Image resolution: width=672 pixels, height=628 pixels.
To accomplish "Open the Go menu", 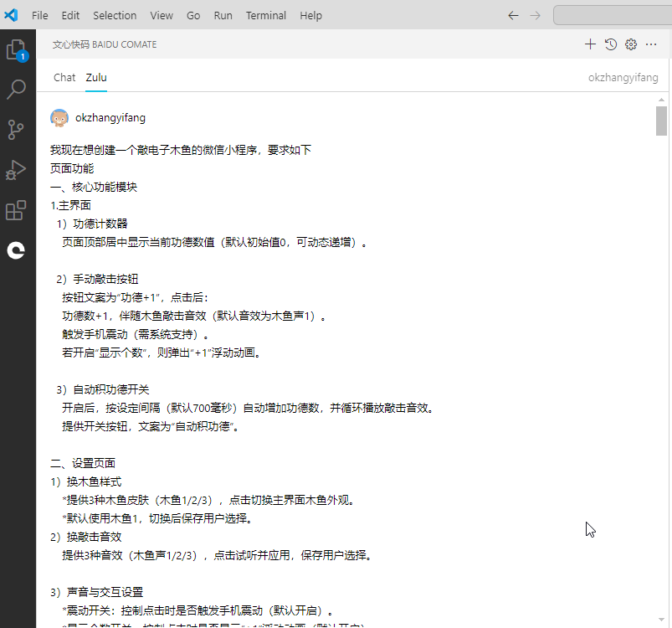I will [x=193, y=15].
